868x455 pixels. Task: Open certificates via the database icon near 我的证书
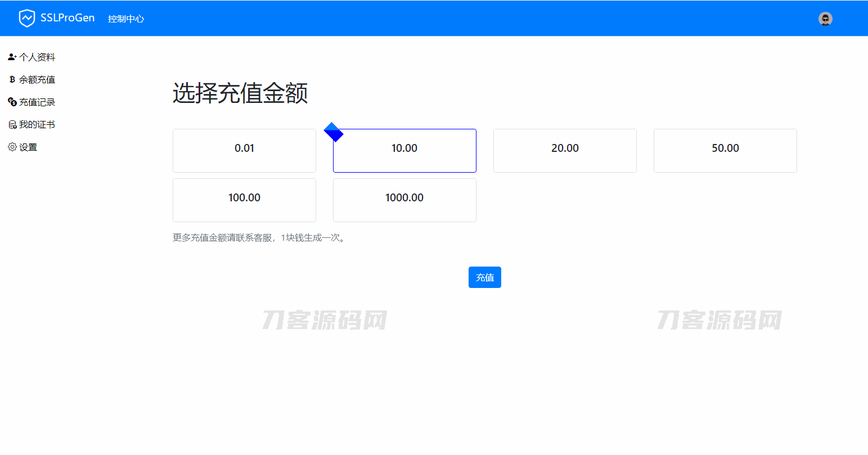click(x=12, y=124)
